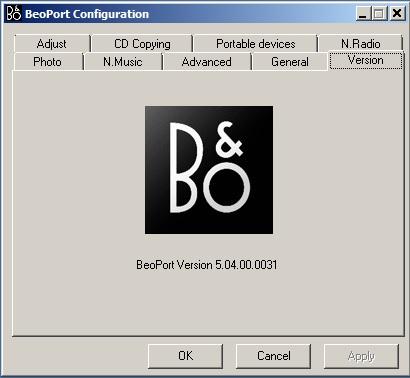Open the Advanced tab
The height and width of the screenshot is (378, 410).
tap(207, 62)
